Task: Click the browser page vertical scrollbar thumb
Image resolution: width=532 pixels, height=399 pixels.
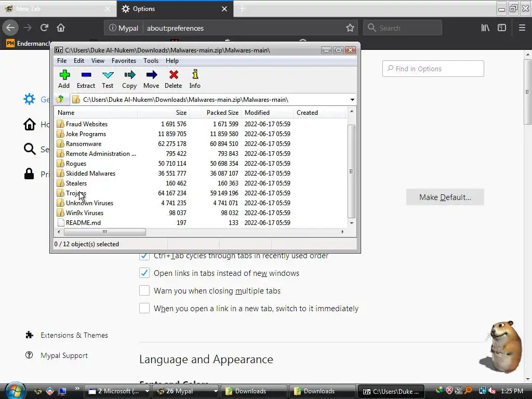Action: (527, 92)
